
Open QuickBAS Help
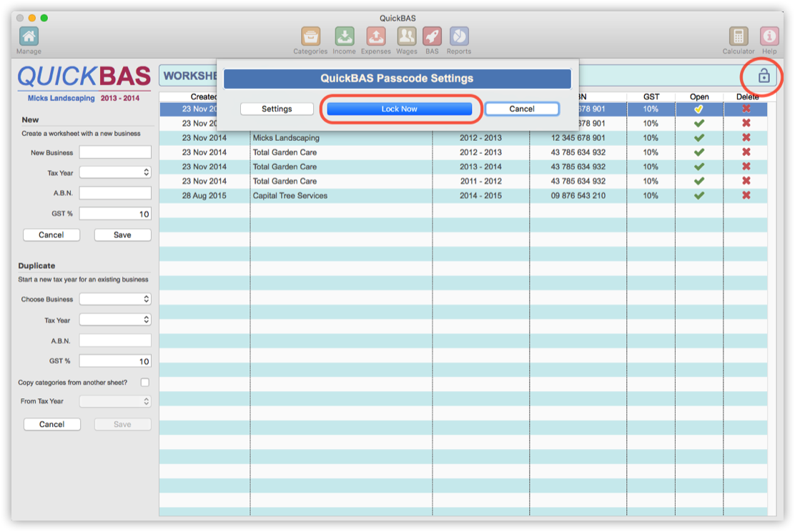(x=769, y=36)
